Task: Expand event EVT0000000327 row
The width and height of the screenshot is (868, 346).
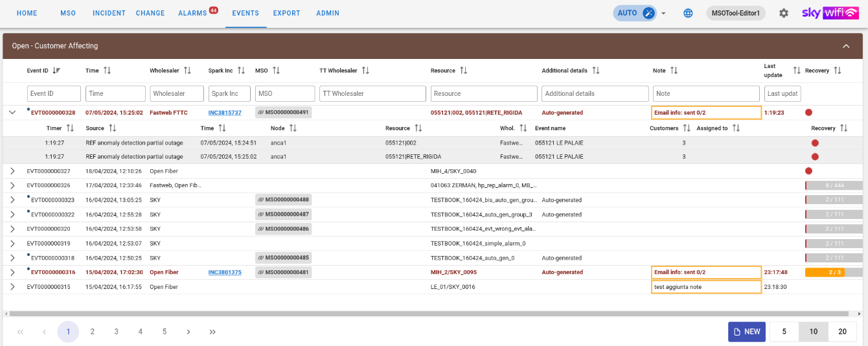Action: tap(12, 171)
